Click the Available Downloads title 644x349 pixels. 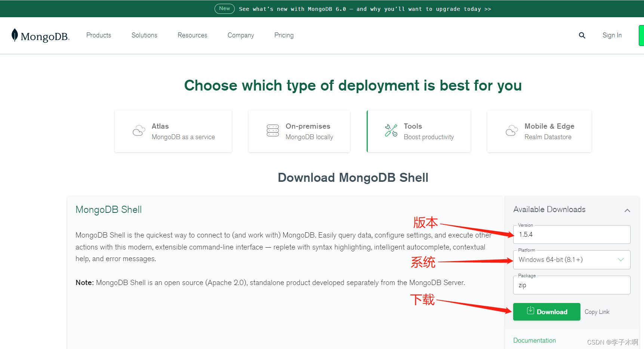pos(549,209)
